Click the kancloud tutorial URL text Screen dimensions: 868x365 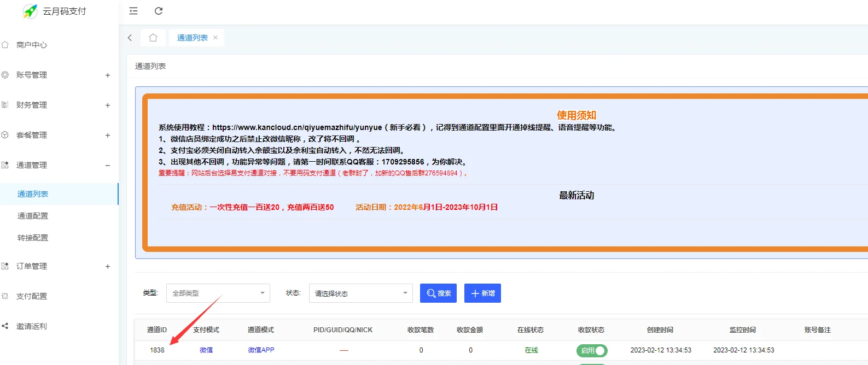click(x=297, y=127)
